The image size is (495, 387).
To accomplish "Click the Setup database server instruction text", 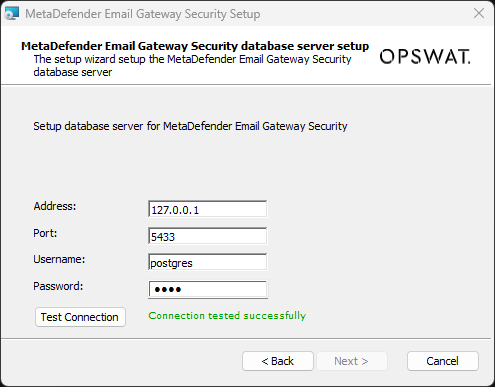I will 190,126.
